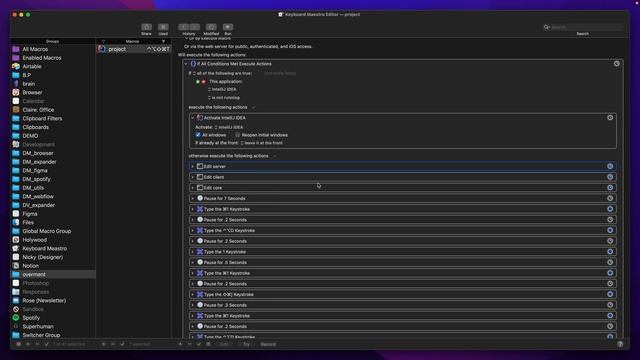Screen dimensions: 640x360
Task: Click the red remove condition button
Action: (203, 82)
